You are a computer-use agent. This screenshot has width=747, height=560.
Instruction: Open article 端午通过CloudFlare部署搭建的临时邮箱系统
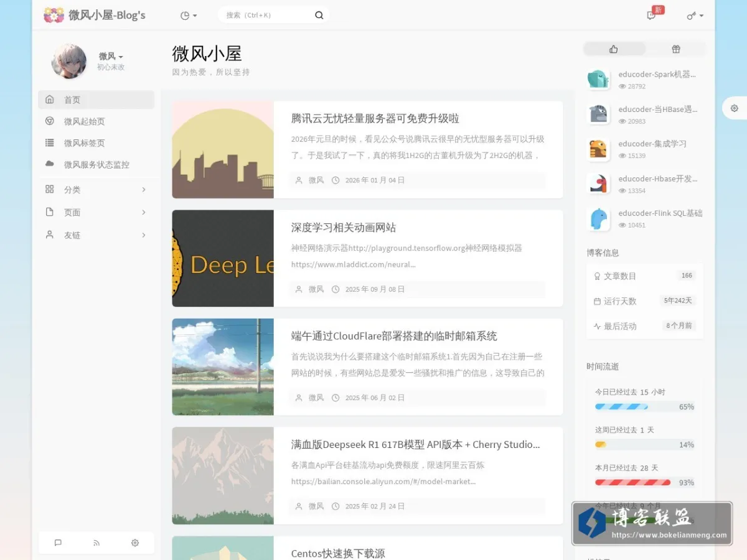pos(394,336)
